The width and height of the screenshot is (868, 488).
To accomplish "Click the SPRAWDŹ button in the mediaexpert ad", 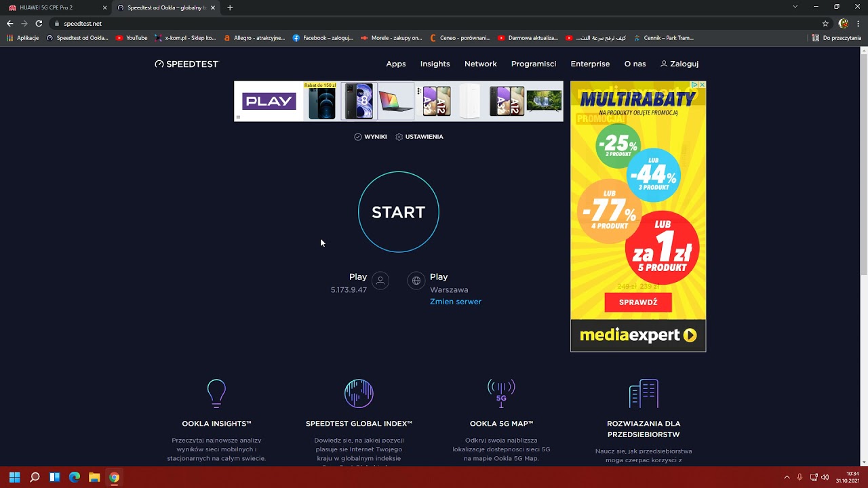I will click(638, 302).
